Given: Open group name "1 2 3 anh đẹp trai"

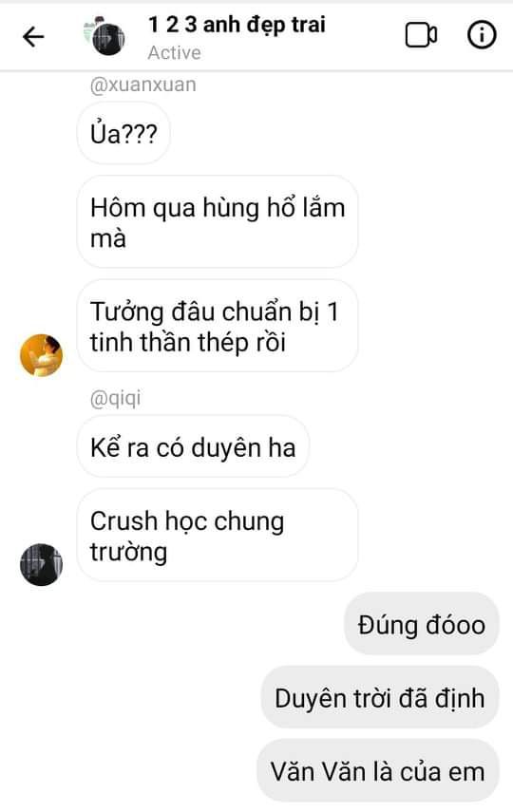Looking at the screenshot, I should [237, 25].
